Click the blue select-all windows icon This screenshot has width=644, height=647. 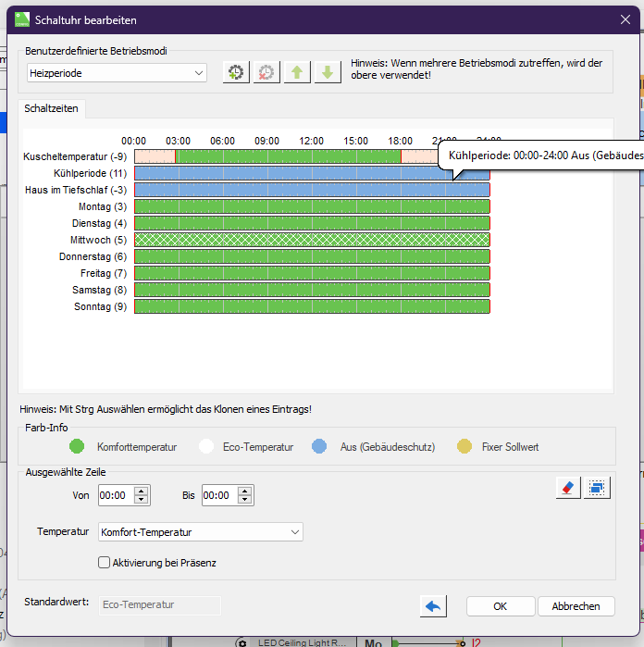tap(597, 487)
